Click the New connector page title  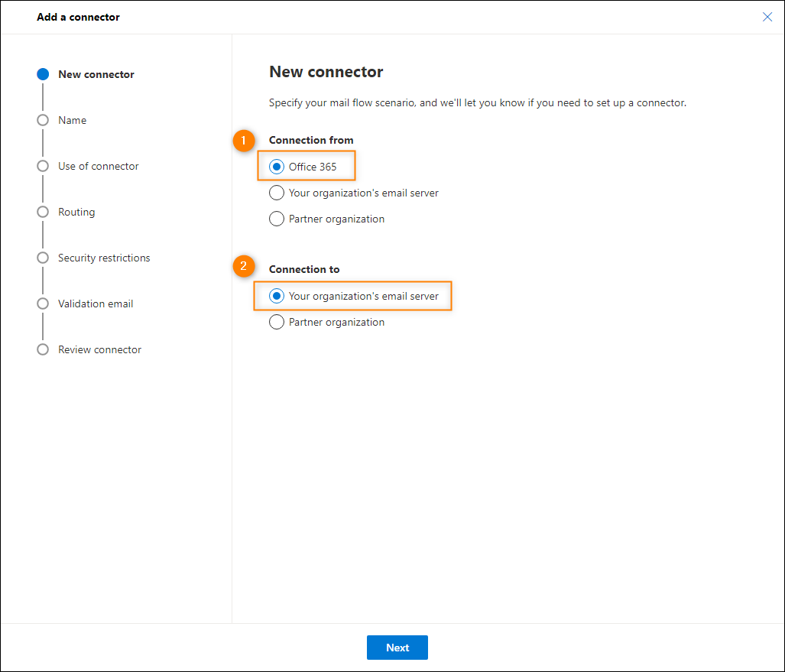point(326,72)
